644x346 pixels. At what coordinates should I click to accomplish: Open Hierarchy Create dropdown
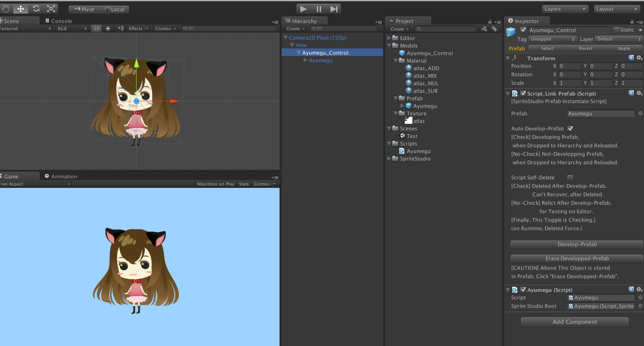click(x=295, y=28)
